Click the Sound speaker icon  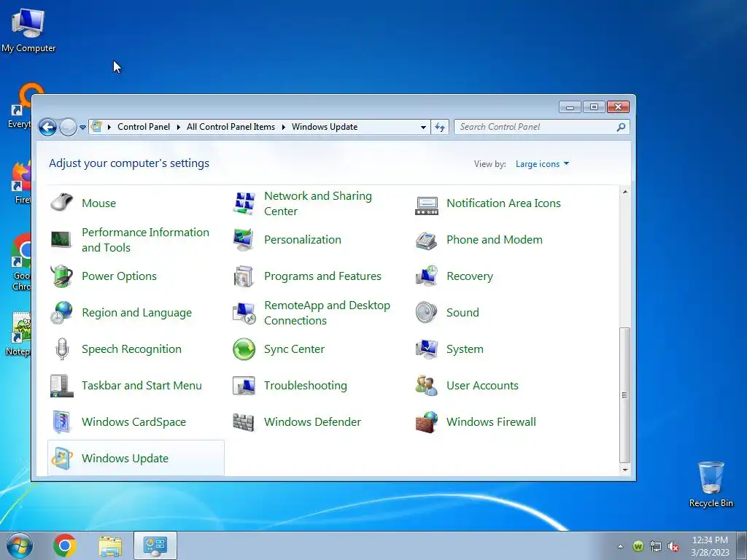click(x=426, y=313)
